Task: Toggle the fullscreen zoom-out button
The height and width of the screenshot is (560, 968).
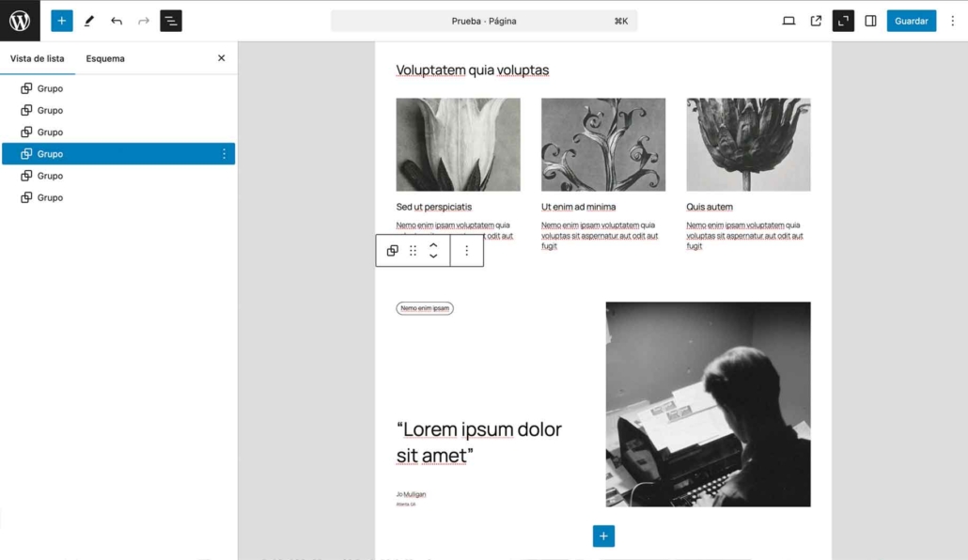Action: pyautogui.click(x=843, y=21)
